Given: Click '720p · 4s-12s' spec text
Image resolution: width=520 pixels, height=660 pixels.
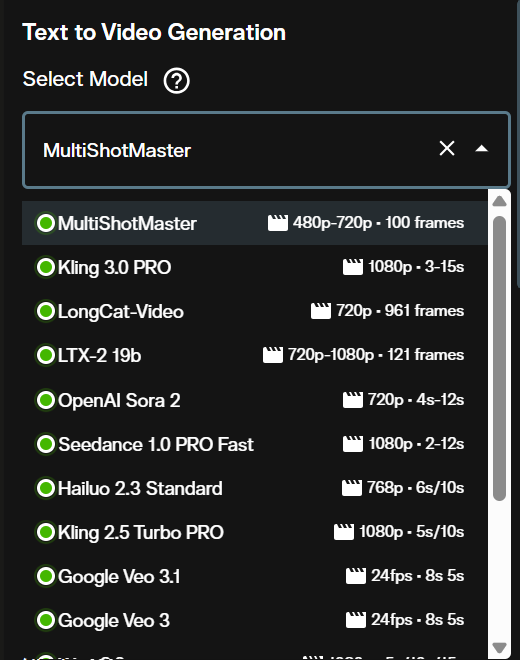Looking at the screenshot, I should [x=416, y=399].
